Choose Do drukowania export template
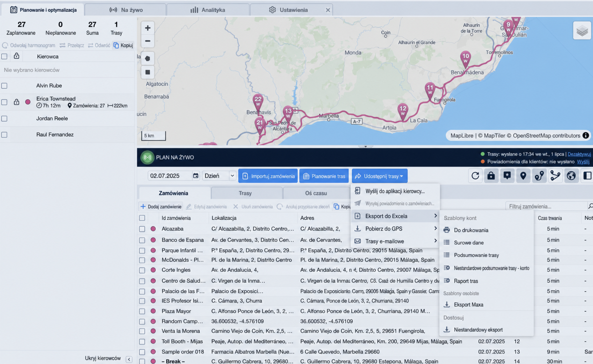The width and height of the screenshot is (593, 364). [486, 230]
